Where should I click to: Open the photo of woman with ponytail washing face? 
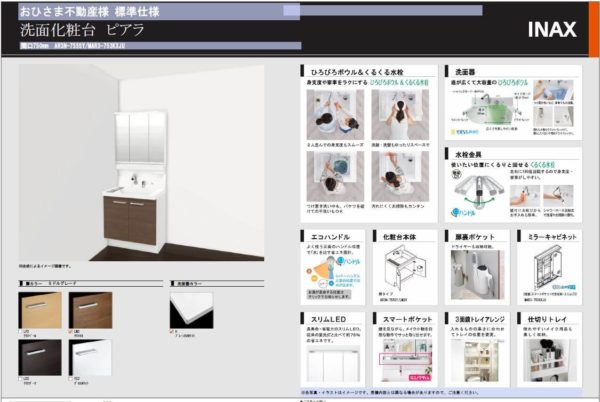click(400, 115)
